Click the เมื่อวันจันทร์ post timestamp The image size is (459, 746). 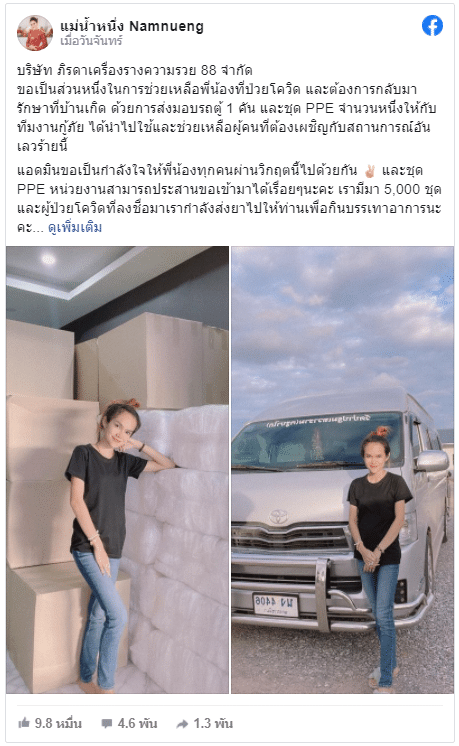(x=91, y=41)
